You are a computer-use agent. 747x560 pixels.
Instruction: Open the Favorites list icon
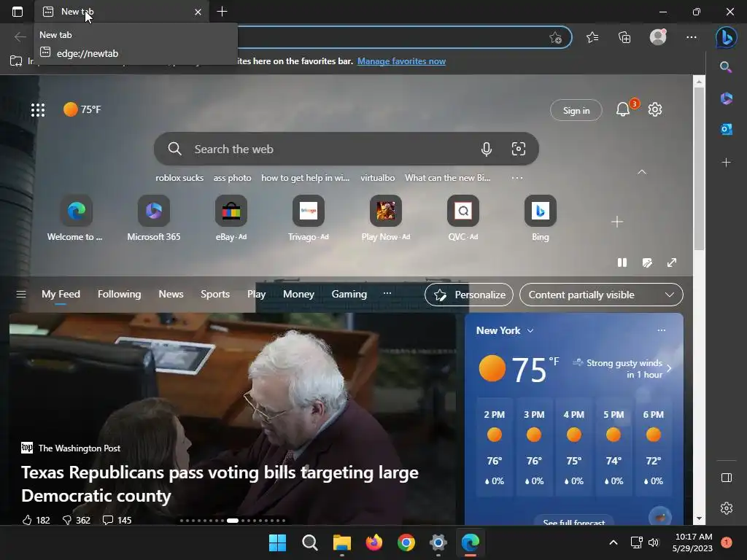coord(592,37)
